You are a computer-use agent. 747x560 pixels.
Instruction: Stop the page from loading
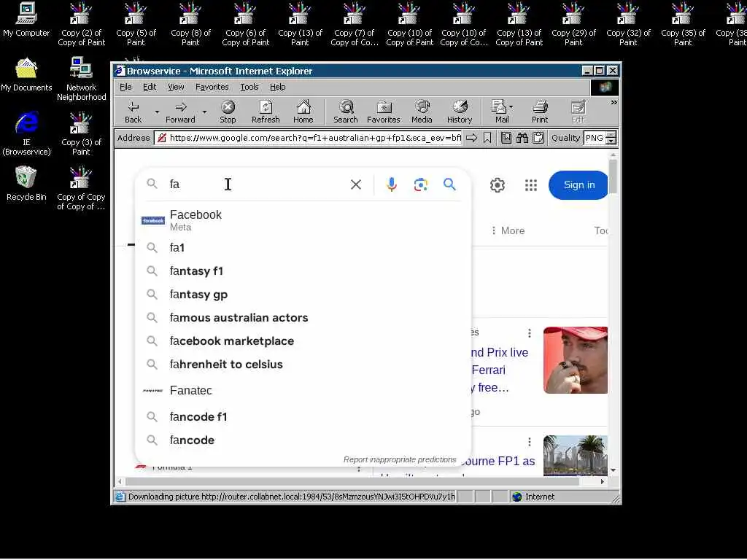228,112
